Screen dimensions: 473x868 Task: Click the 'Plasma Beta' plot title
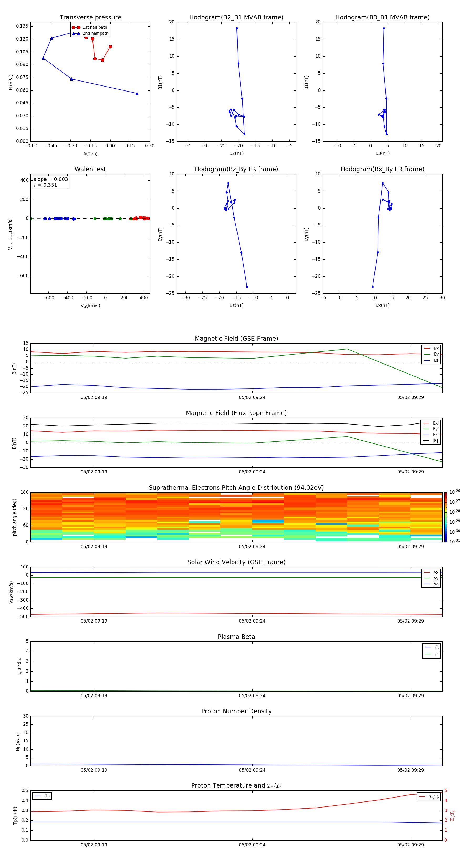(x=236, y=637)
